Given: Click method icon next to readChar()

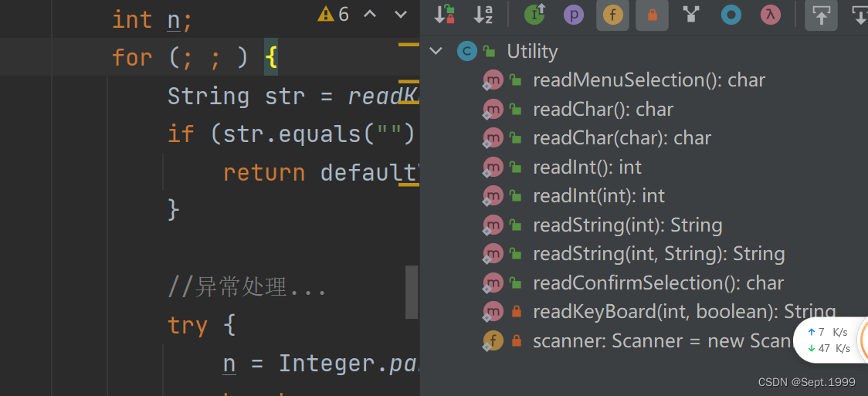Looking at the screenshot, I should pyautogui.click(x=493, y=109).
